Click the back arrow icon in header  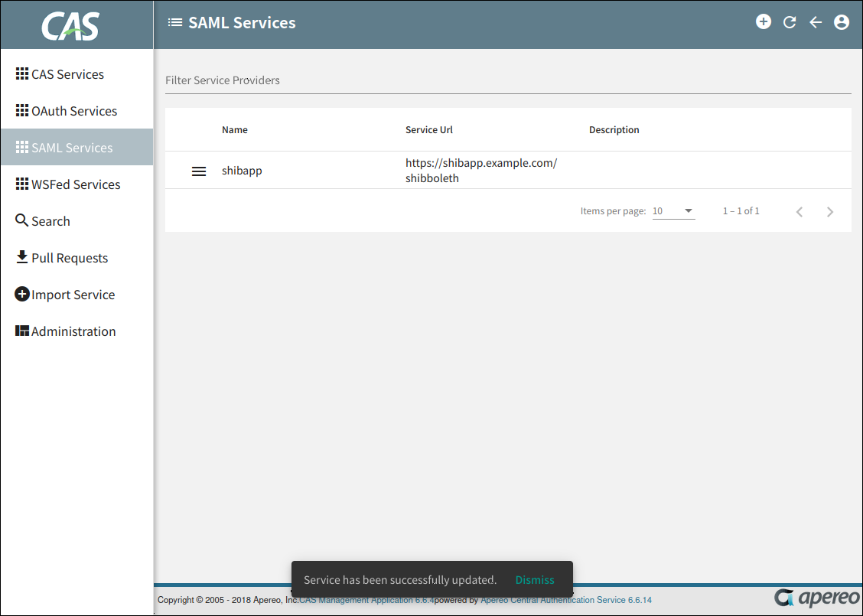point(816,22)
